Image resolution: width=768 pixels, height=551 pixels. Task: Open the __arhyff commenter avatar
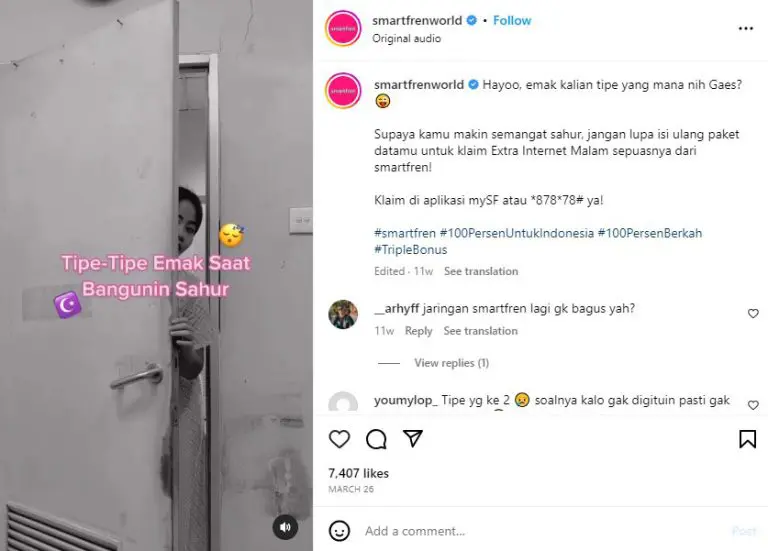pyautogui.click(x=343, y=314)
